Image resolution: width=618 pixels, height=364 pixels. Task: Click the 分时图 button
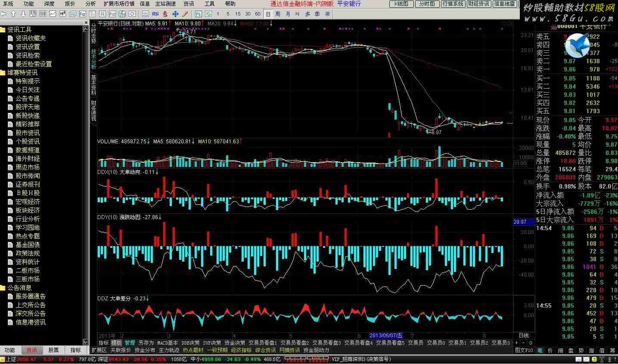point(427,4)
